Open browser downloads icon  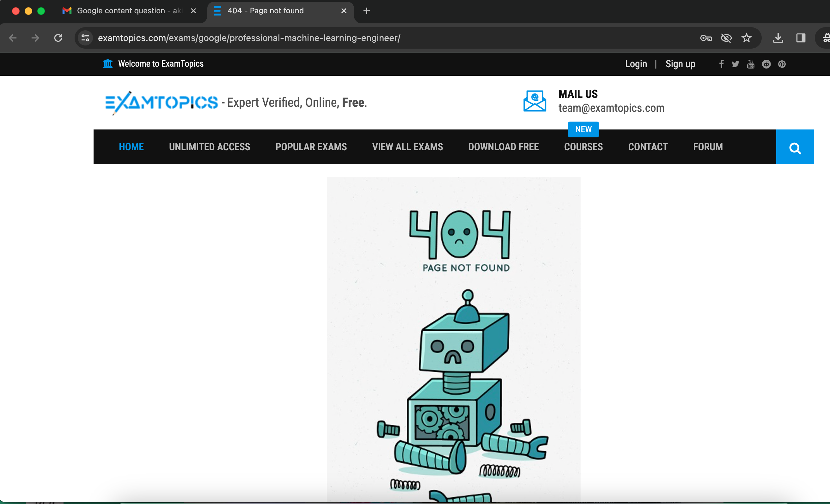click(778, 38)
